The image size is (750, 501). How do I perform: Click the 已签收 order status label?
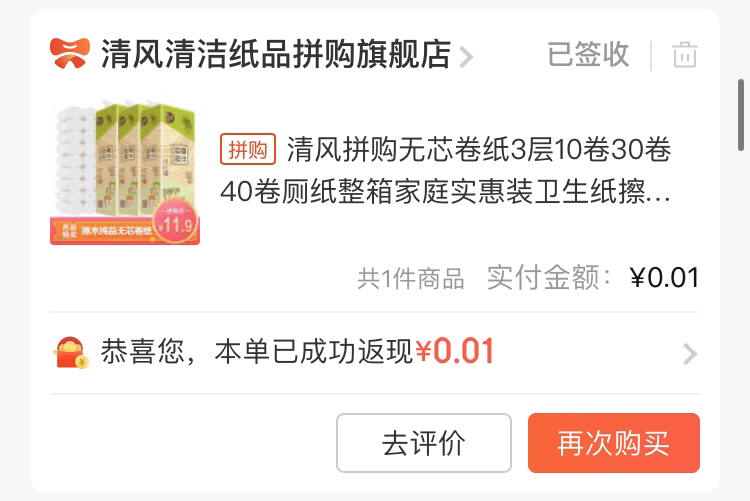[x=588, y=54]
